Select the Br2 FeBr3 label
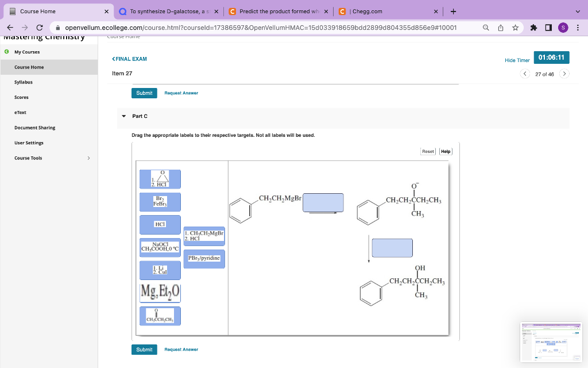Image resolution: width=588 pixels, height=368 pixels. (160, 202)
